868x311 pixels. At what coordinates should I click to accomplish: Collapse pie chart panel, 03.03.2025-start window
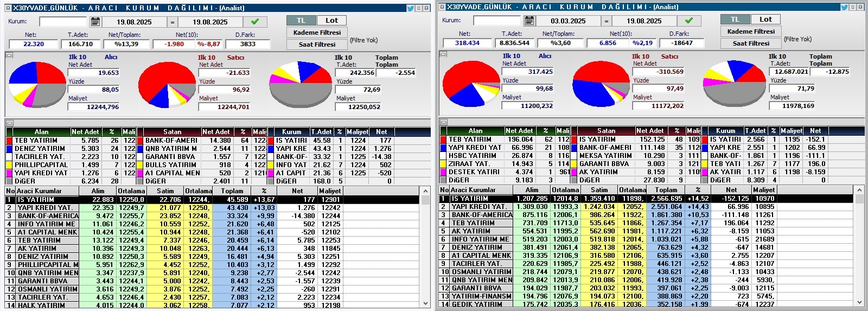pos(443,54)
